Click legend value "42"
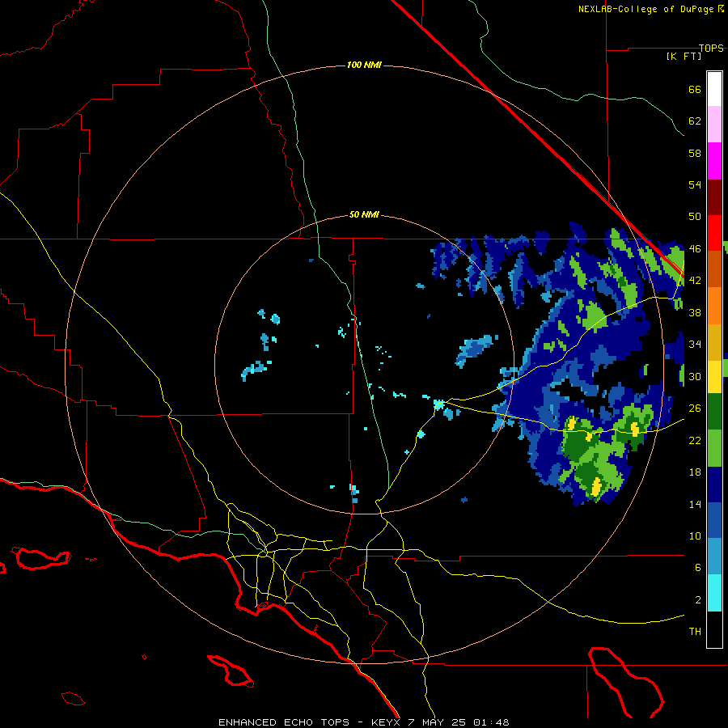 point(695,281)
